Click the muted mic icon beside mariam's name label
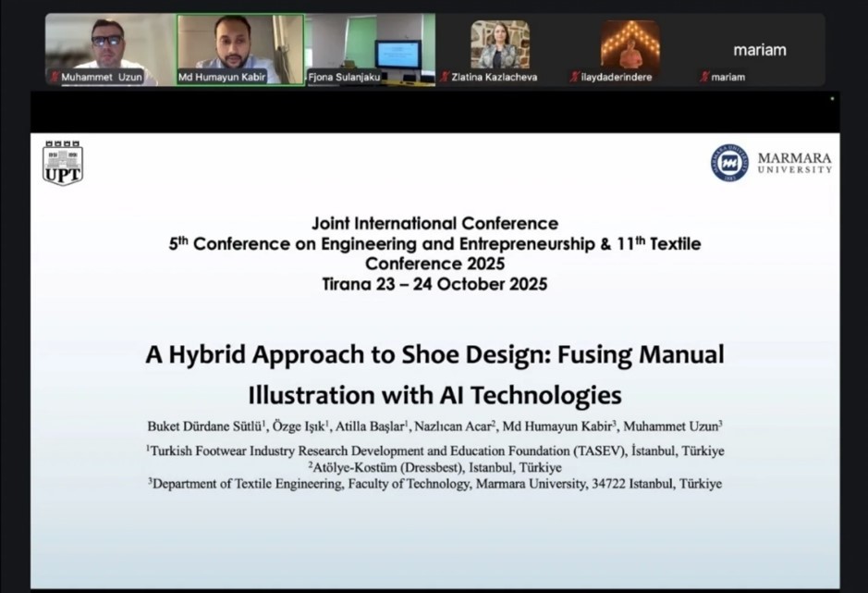 click(704, 78)
